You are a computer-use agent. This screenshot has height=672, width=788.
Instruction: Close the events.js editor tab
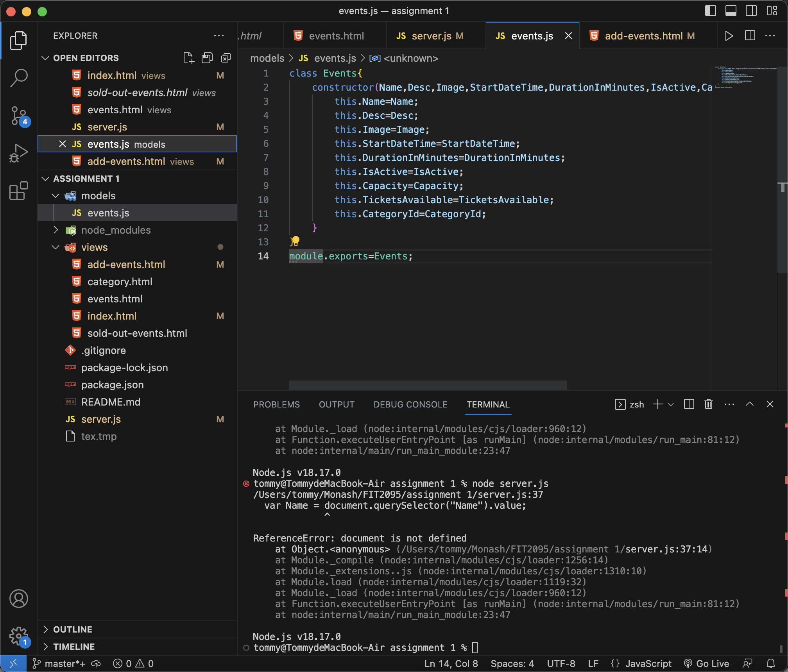click(569, 36)
